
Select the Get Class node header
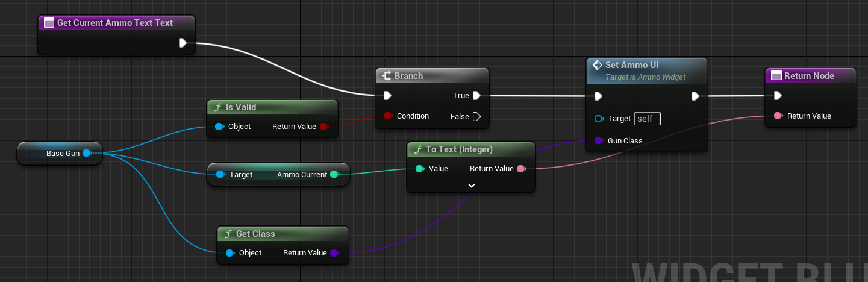(283, 234)
